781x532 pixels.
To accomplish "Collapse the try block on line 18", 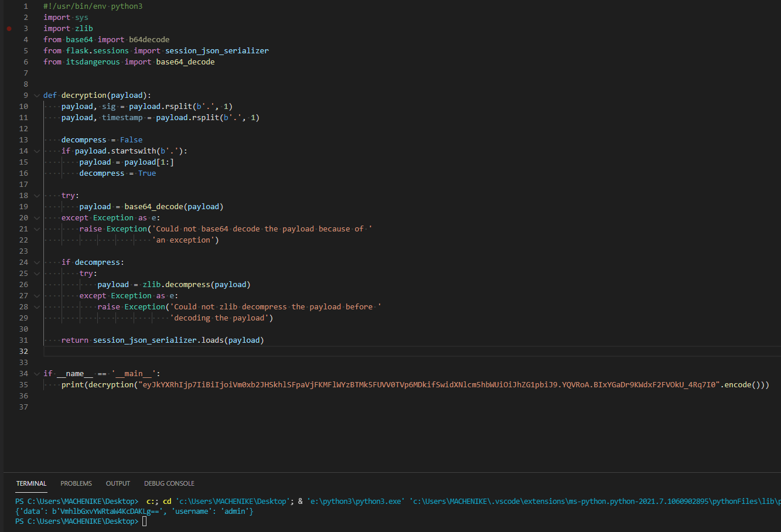I will tap(37, 195).
